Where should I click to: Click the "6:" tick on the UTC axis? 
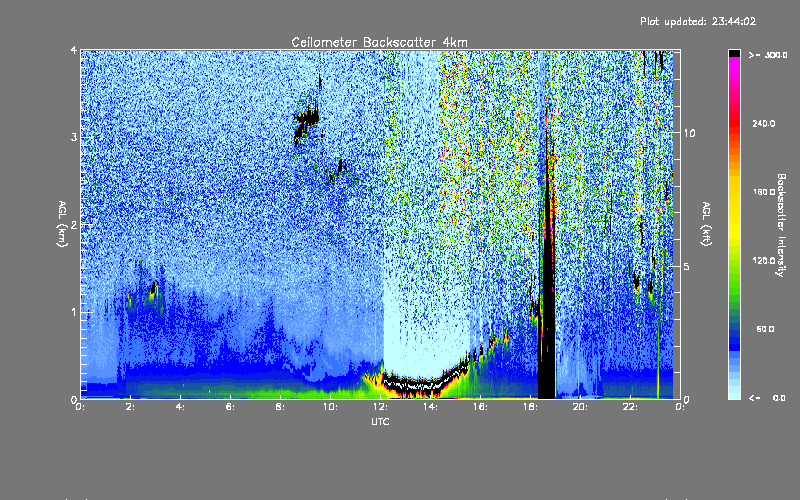231,407
